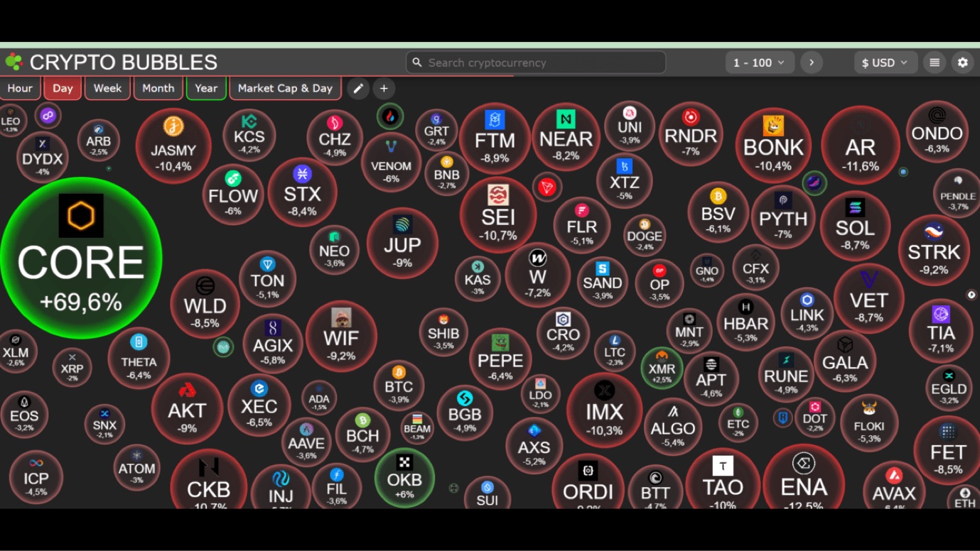Open the SHIB bubble
Viewport: 980px width, 551px height.
[x=443, y=332]
